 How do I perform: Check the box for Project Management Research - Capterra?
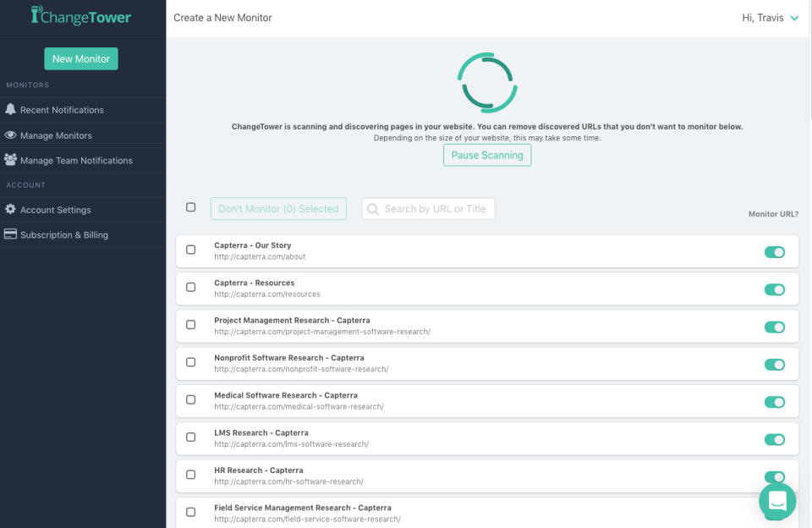pyautogui.click(x=190, y=327)
